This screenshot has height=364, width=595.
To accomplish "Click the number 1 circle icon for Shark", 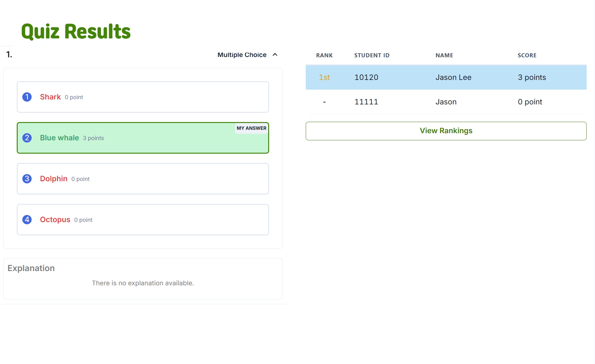I will pyautogui.click(x=27, y=97).
